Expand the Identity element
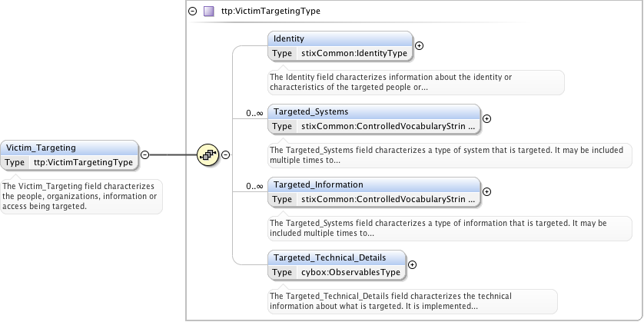Screen dimensions: 644x322 tap(419, 46)
